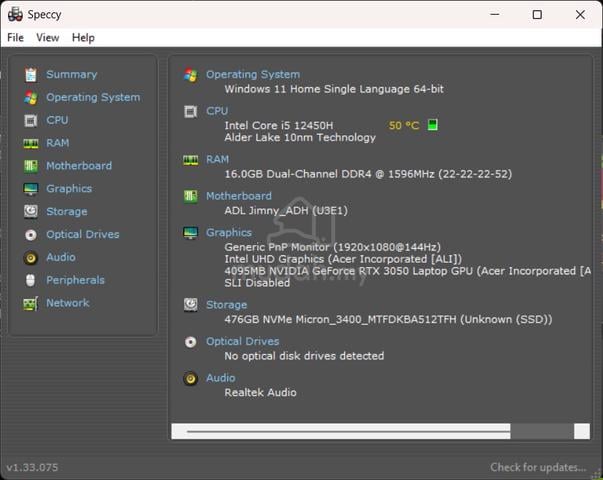Click the Graphics monitor icon in summary panel
The width and height of the screenshot is (603, 480).
(x=190, y=233)
